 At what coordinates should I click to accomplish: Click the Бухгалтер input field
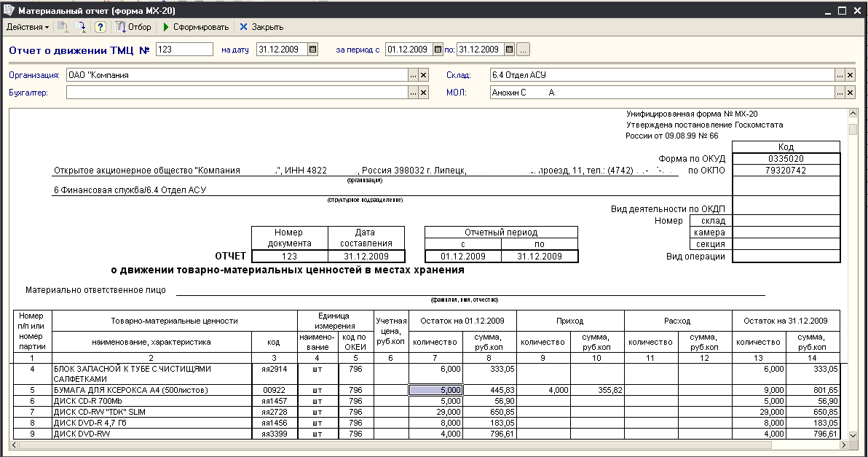pyautogui.click(x=237, y=93)
